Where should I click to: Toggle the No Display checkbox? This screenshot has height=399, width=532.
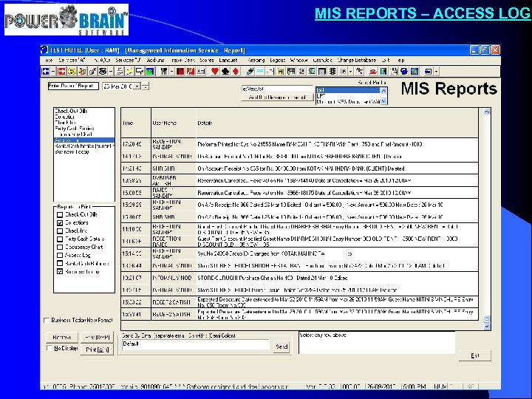[x=50, y=349]
